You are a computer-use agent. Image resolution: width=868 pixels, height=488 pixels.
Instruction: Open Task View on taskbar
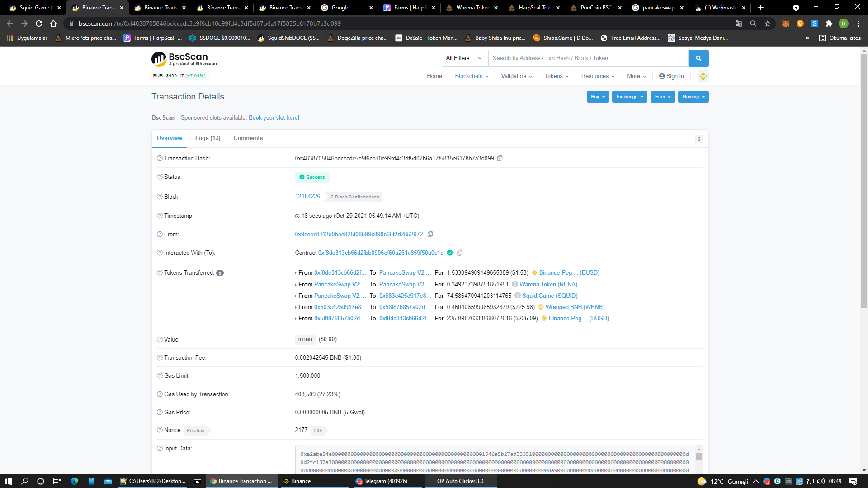(x=57, y=481)
